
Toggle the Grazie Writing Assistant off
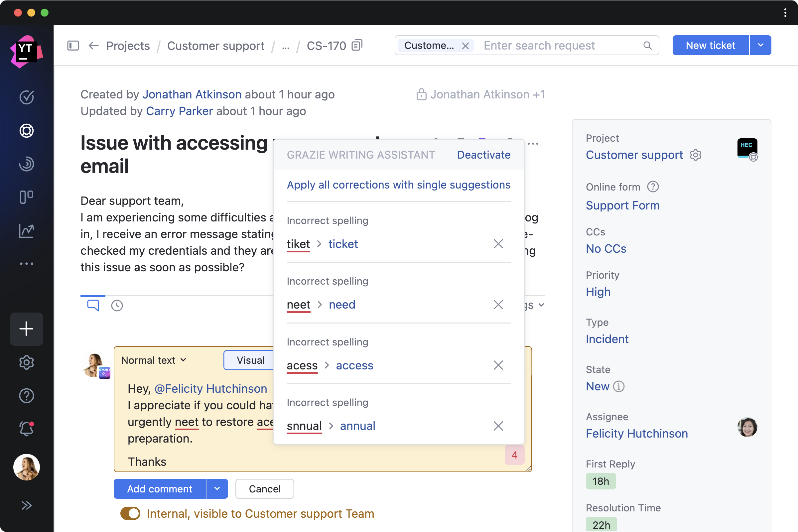click(x=483, y=154)
